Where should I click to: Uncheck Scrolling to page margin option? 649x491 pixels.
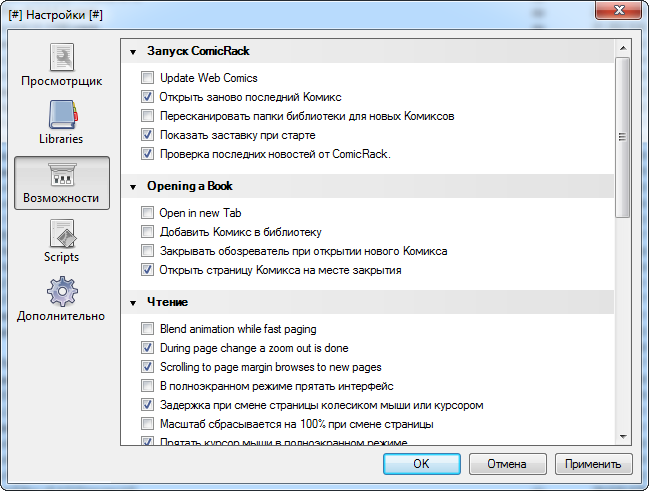click(148, 367)
